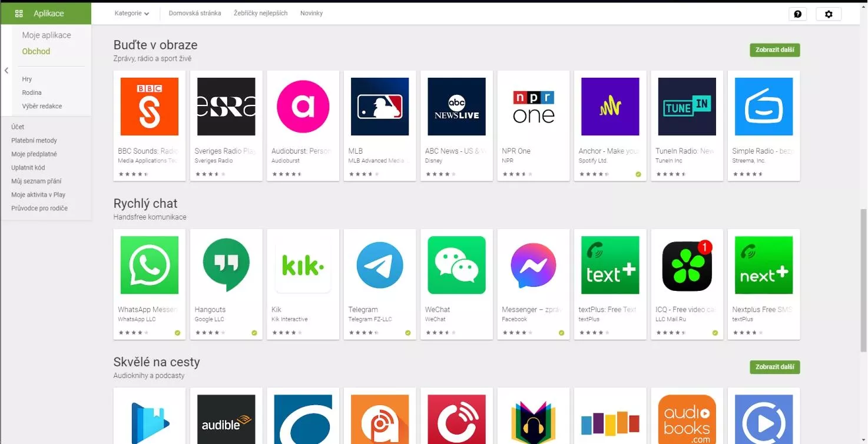
Task: Open the settings gear icon
Action: pyautogui.click(x=829, y=14)
